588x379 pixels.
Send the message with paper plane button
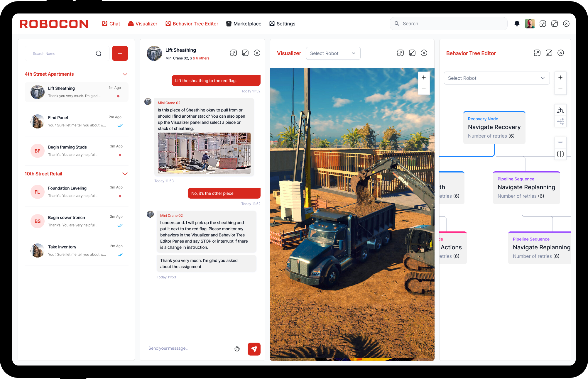pyautogui.click(x=254, y=349)
